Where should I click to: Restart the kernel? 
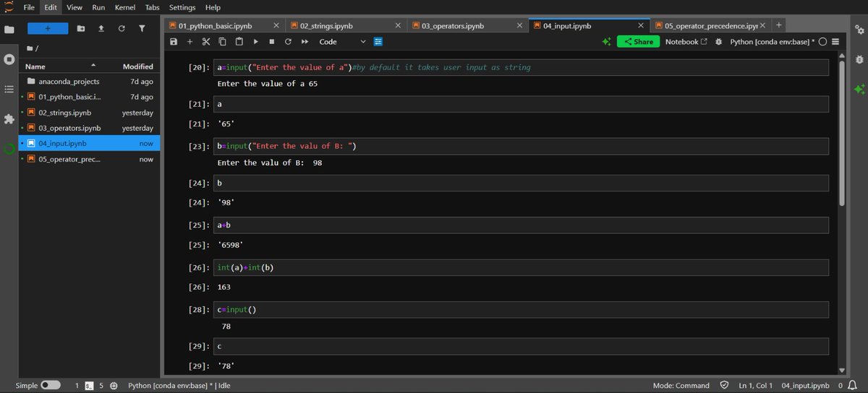coord(288,42)
